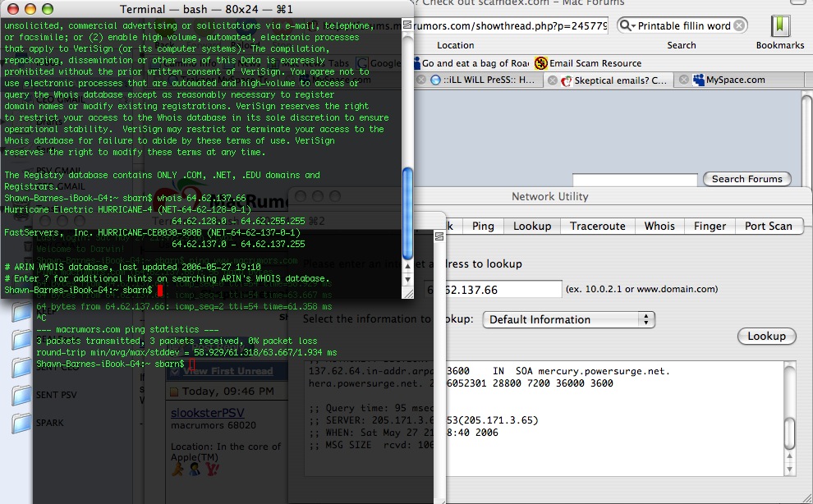Select the Finger tab in Network Utility
The width and height of the screenshot is (813, 504).
click(x=710, y=226)
